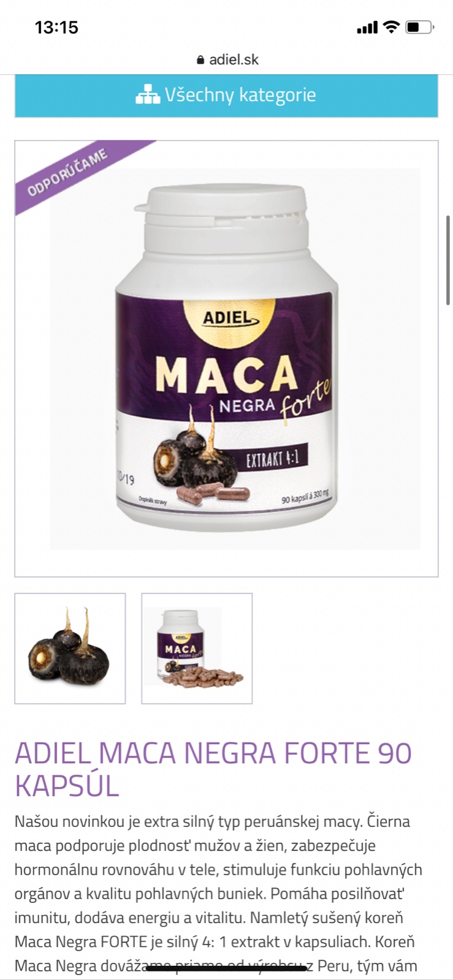Image resolution: width=453 pixels, height=980 pixels.
Task: Open the main Maca Negra bottle image
Action: coord(226,359)
